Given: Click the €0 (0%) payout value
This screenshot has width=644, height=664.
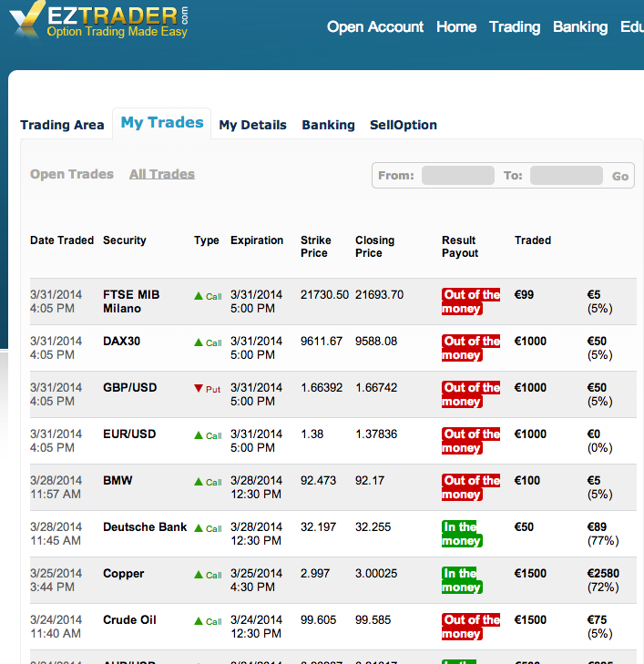Looking at the screenshot, I should (x=600, y=441).
